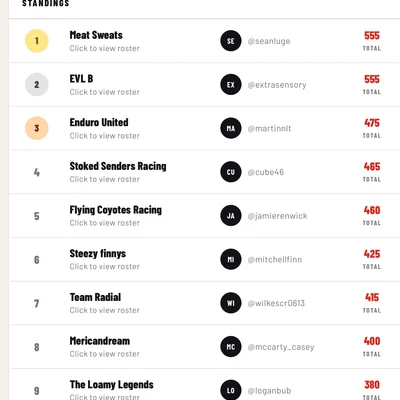Click the MA avatar for martinnlt
This screenshot has width=400, height=400.
[231, 128]
